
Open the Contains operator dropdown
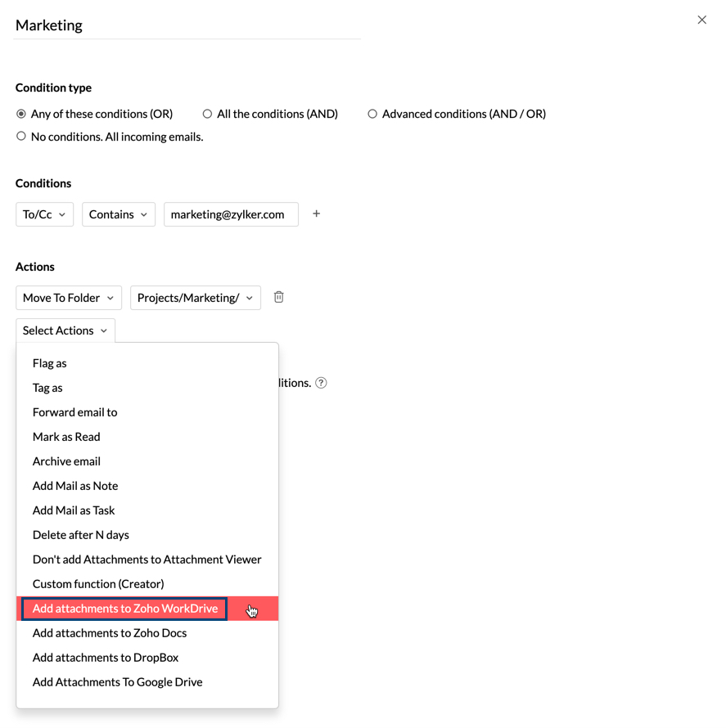click(x=119, y=214)
